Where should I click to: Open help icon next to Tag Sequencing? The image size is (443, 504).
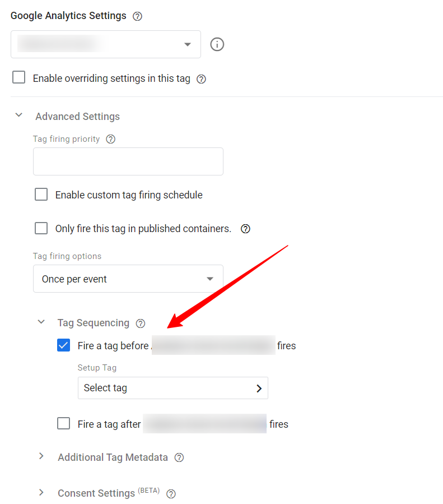coord(141,323)
